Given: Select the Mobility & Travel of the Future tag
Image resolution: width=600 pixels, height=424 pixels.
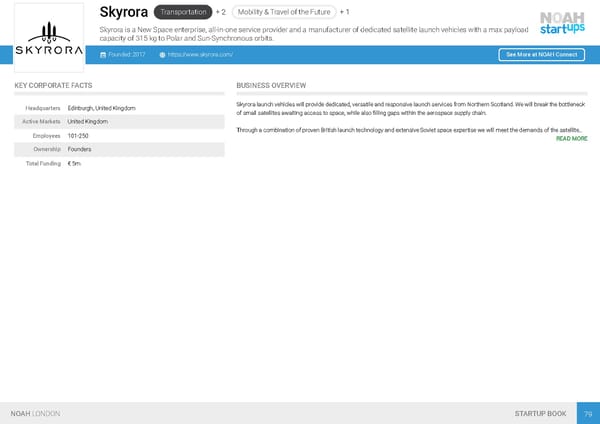Looking at the screenshot, I should (283, 12).
